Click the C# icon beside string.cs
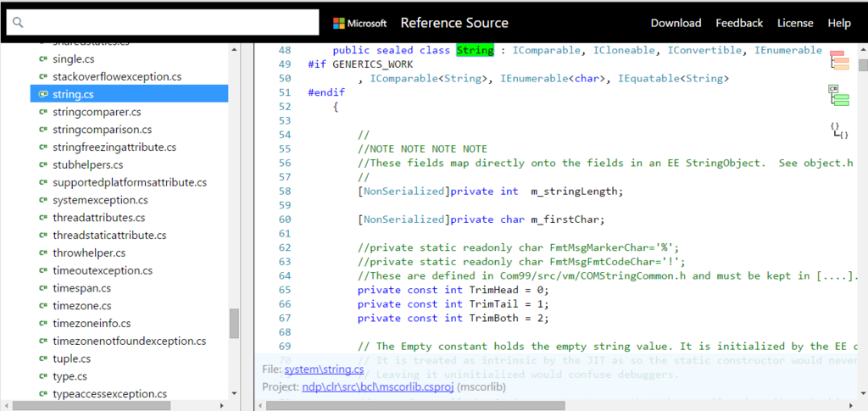This screenshot has width=868, height=411. (x=42, y=95)
